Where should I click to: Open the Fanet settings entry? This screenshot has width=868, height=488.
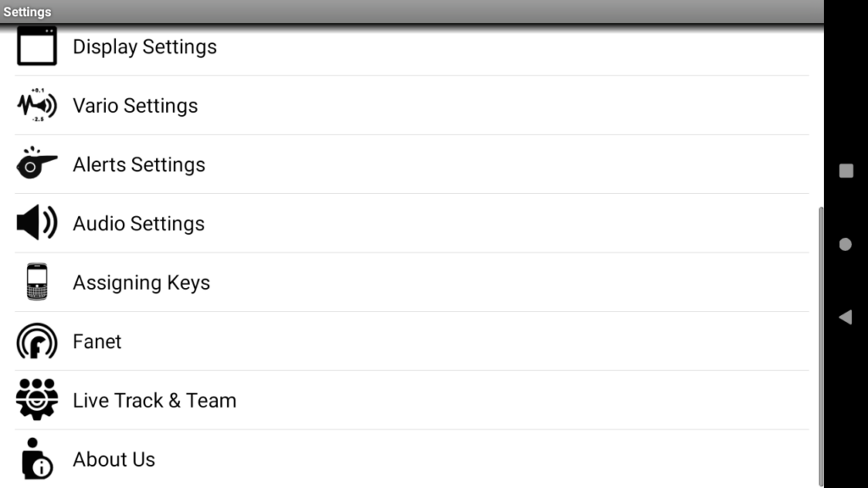412,341
